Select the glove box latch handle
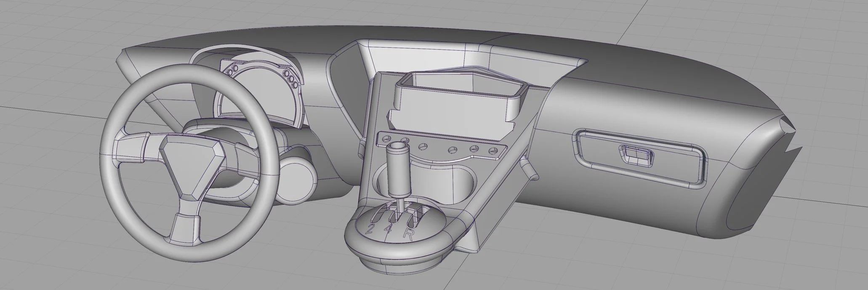Screen dimensions: 868x290 point(636,156)
